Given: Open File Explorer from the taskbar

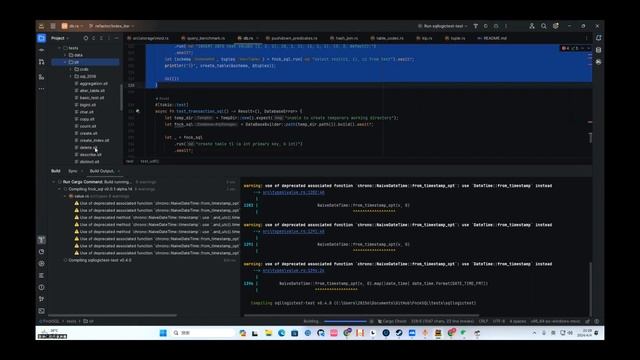Looking at the screenshot, I should coord(268,333).
